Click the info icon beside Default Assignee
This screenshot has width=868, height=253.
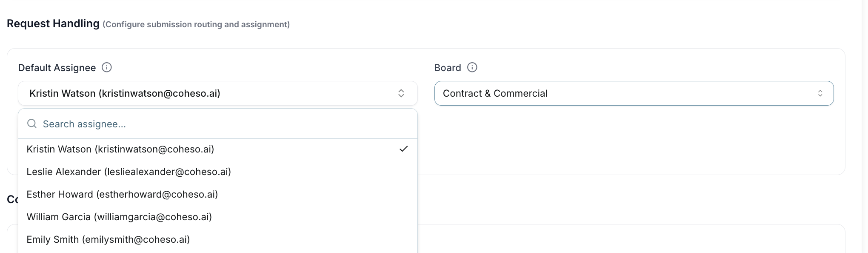click(107, 67)
